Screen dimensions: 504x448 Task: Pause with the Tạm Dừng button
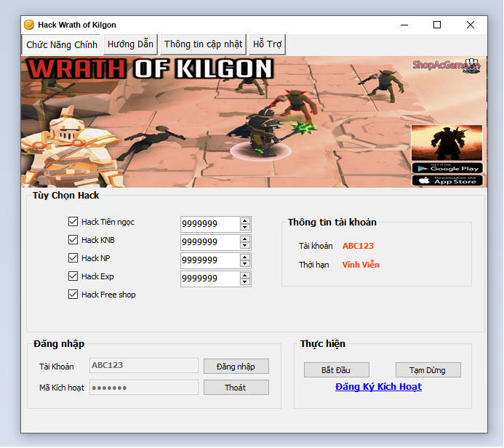tap(428, 370)
